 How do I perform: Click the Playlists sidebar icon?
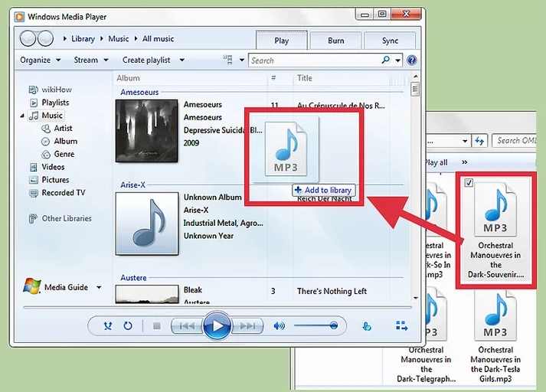(x=34, y=103)
